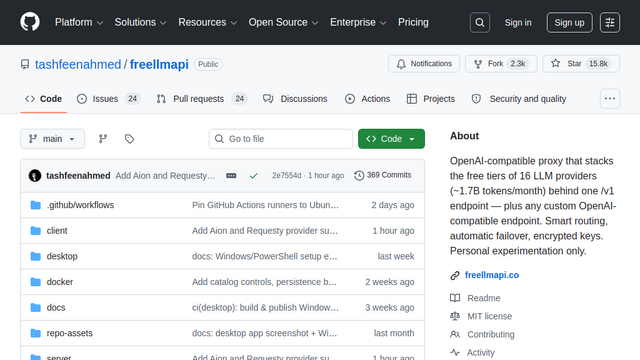The height and width of the screenshot is (360, 640).
Task: Expand the Platform menu
Action: point(79,22)
